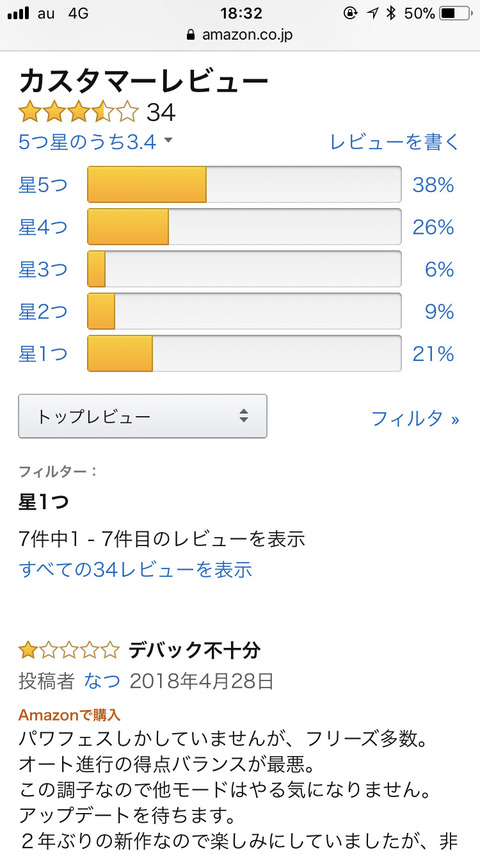The width and height of the screenshot is (480, 854).
Task: Show all reviews via すべての34レビューを表示
Action: [x=136, y=570]
